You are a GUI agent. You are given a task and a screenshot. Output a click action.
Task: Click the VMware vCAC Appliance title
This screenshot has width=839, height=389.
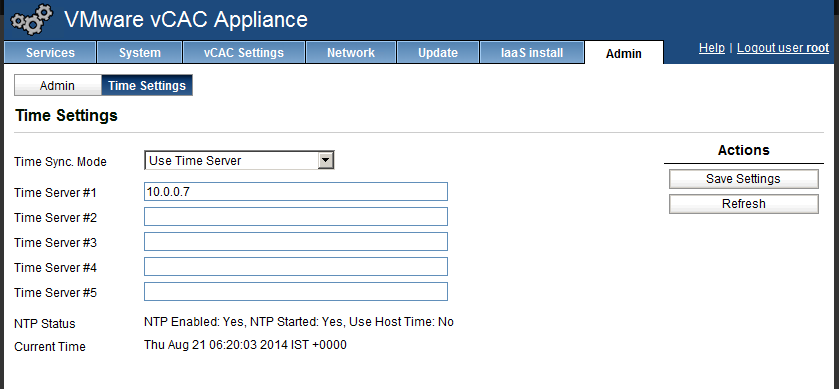pyautogui.click(x=186, y=20)
